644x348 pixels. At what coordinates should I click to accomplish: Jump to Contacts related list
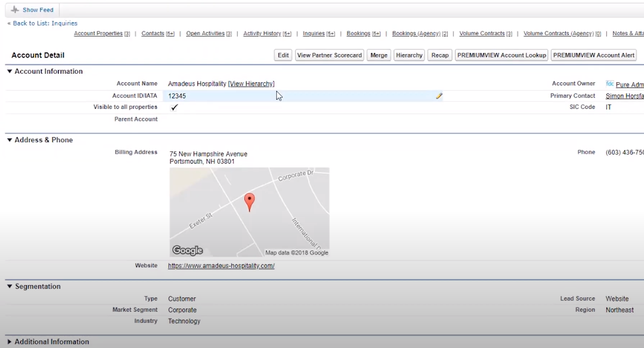click(158, 34)
